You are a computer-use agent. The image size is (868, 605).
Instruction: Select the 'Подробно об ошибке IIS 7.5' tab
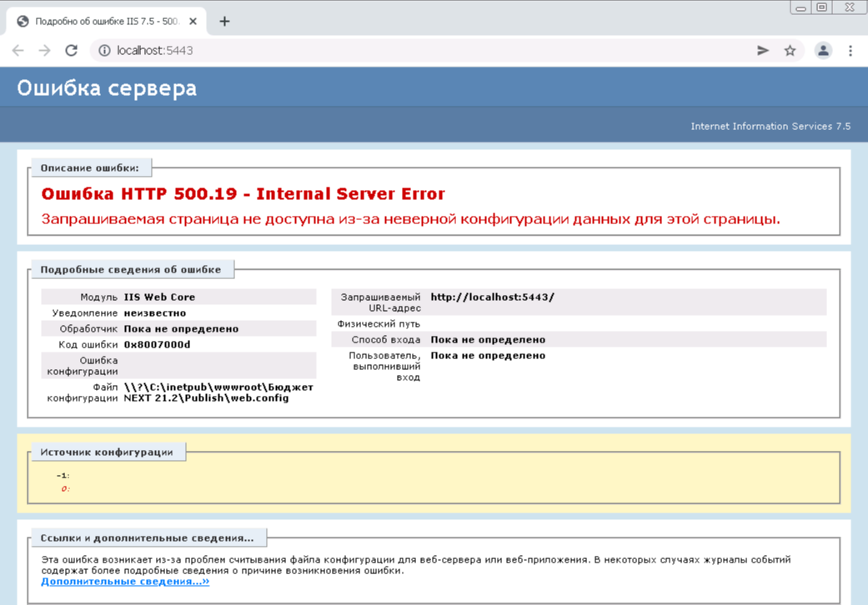(x=106, y=21)
